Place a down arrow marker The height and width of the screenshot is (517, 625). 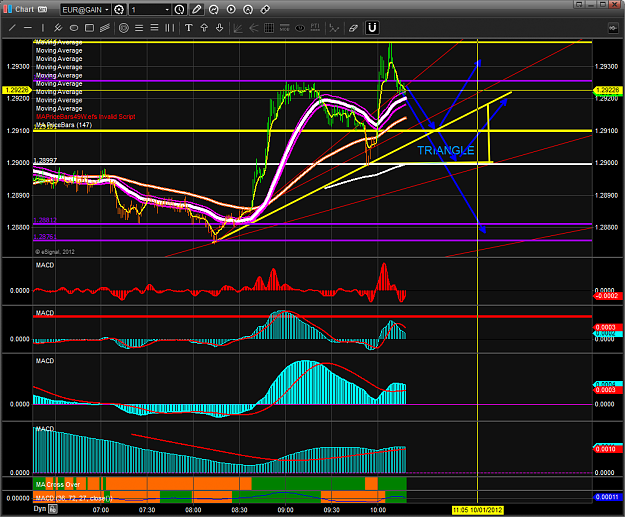220,28
